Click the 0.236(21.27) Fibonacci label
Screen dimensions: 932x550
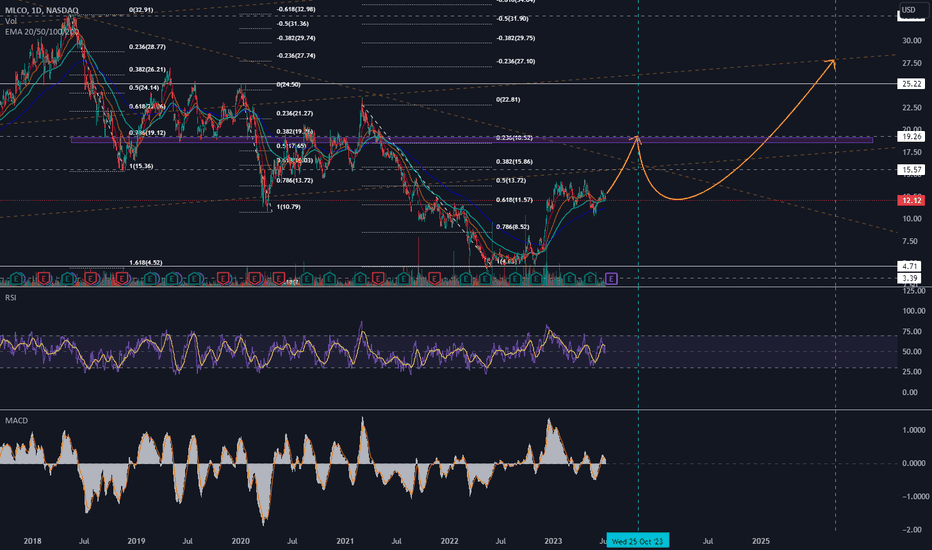click(x=295, y=113)
